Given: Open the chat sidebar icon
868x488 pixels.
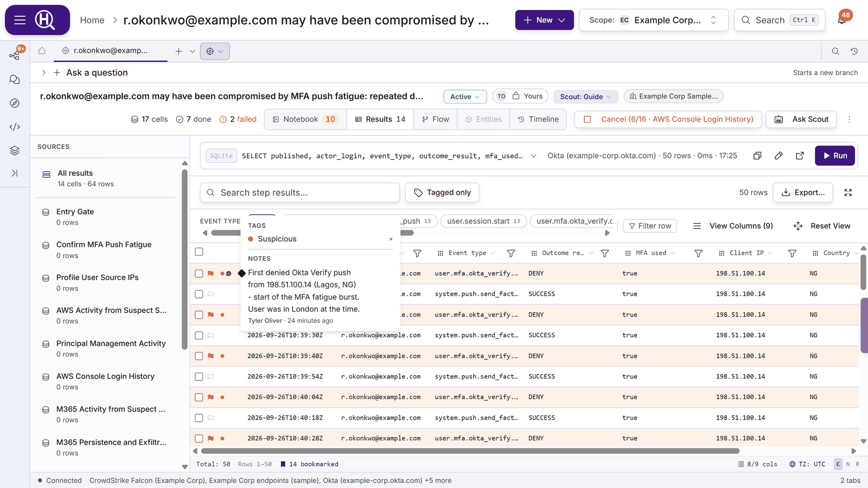Looking at the screenshot, I should click(15, 79).
